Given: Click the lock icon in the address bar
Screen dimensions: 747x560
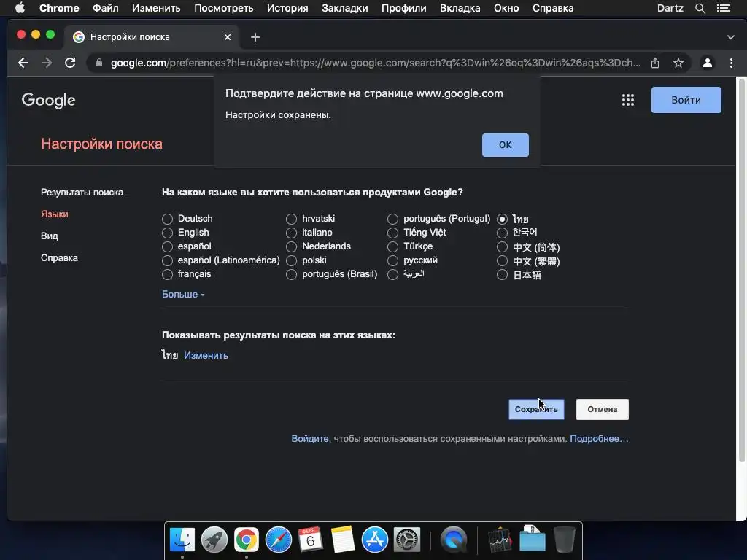Looking at the screenshot, I should [99, 63].
